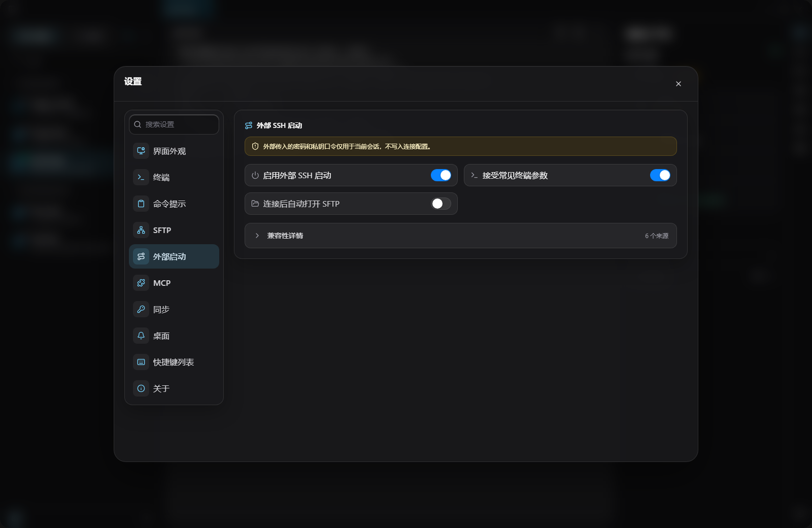Select the MCP settings section
The height and width of the screenshot is (528, 812).
[174, 283]
